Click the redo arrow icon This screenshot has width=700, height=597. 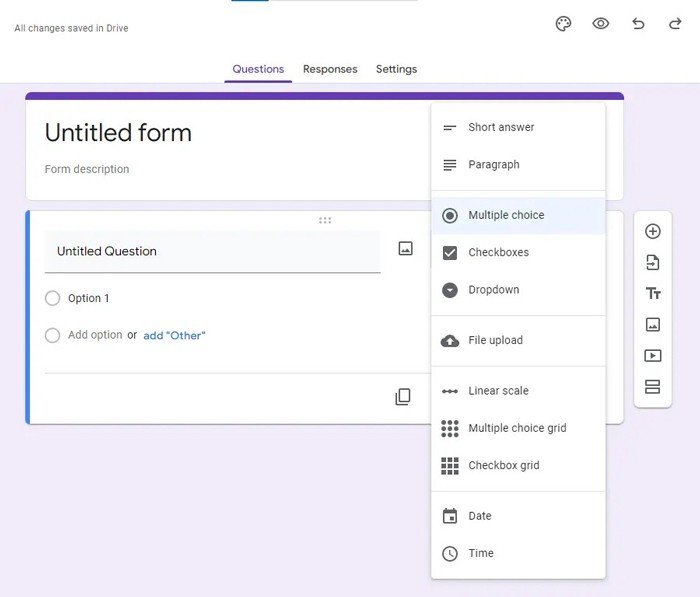[x=675, y=24]
